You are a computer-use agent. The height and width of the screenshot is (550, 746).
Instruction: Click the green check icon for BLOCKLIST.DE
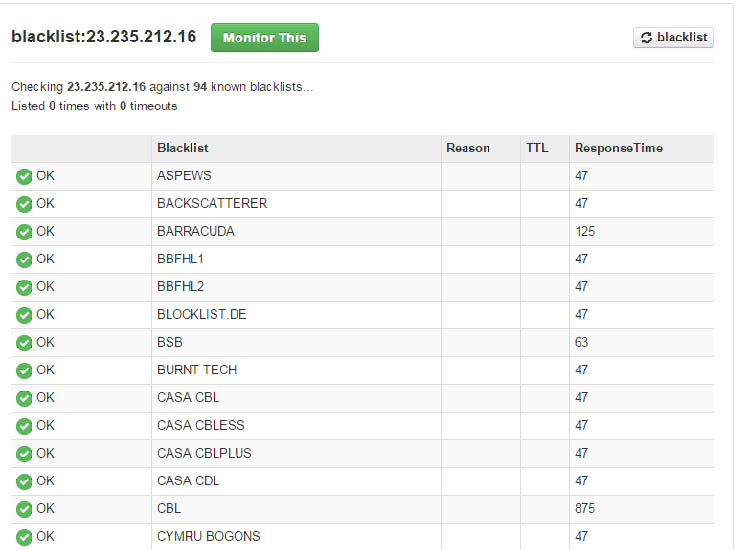coord(24,315)
